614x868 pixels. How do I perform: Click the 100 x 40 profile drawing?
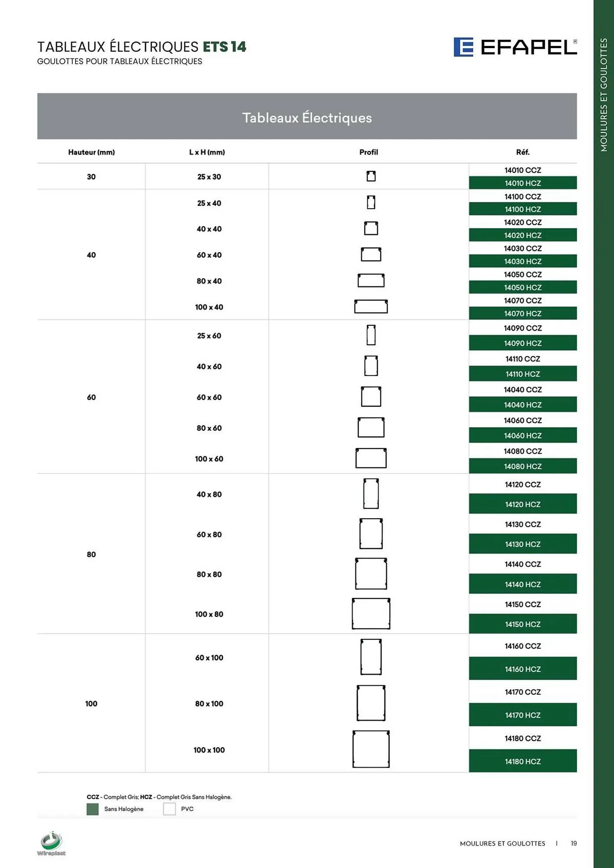371,306
